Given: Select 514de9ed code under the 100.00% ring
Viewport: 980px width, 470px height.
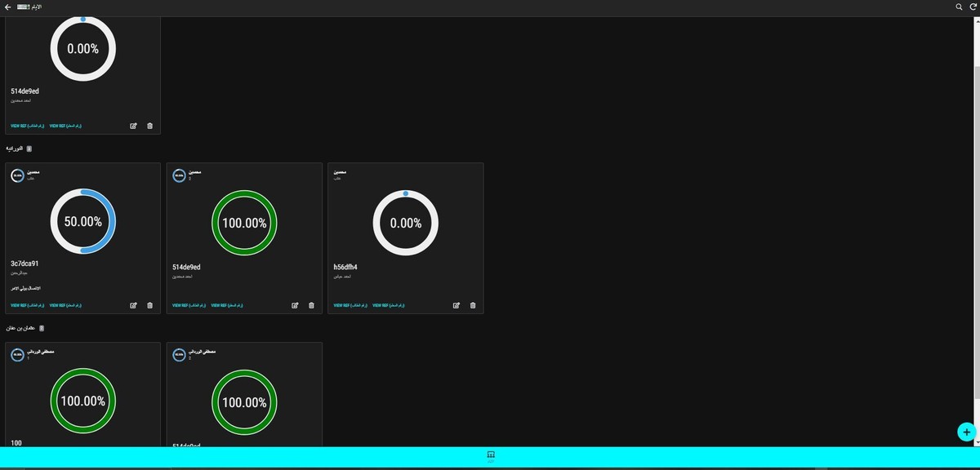Looking at the screenshot, I should click(186, 267).
